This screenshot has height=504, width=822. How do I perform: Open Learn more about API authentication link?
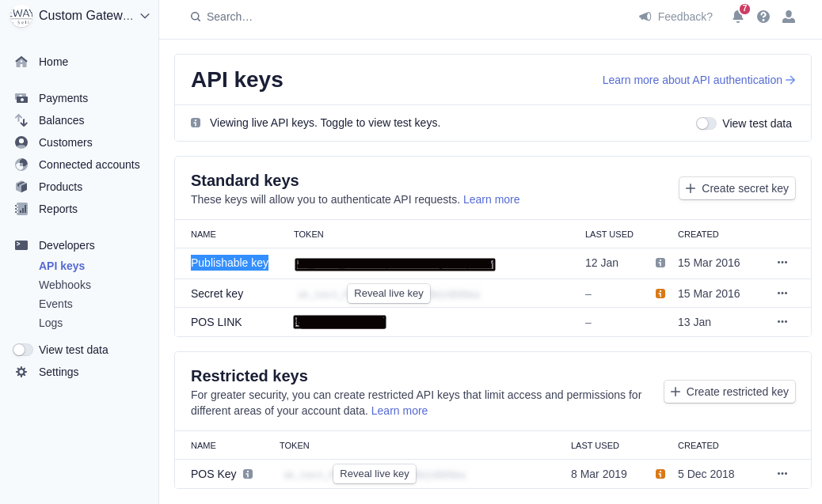tap(698, 80)
